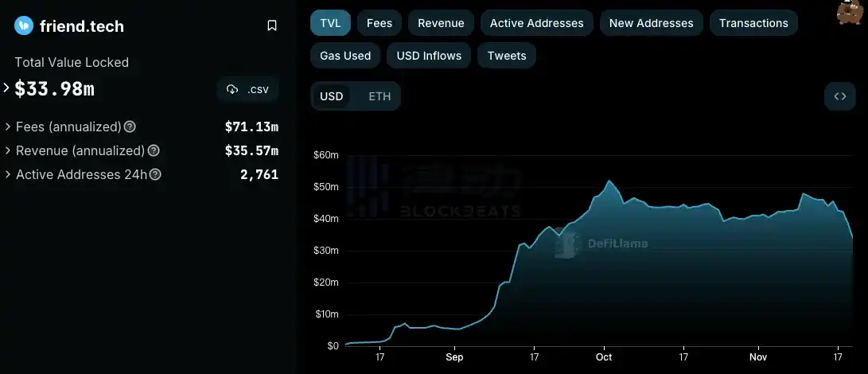Toggle the Transactions chart metric
868x374 pixels.
[x=753, y=23]
